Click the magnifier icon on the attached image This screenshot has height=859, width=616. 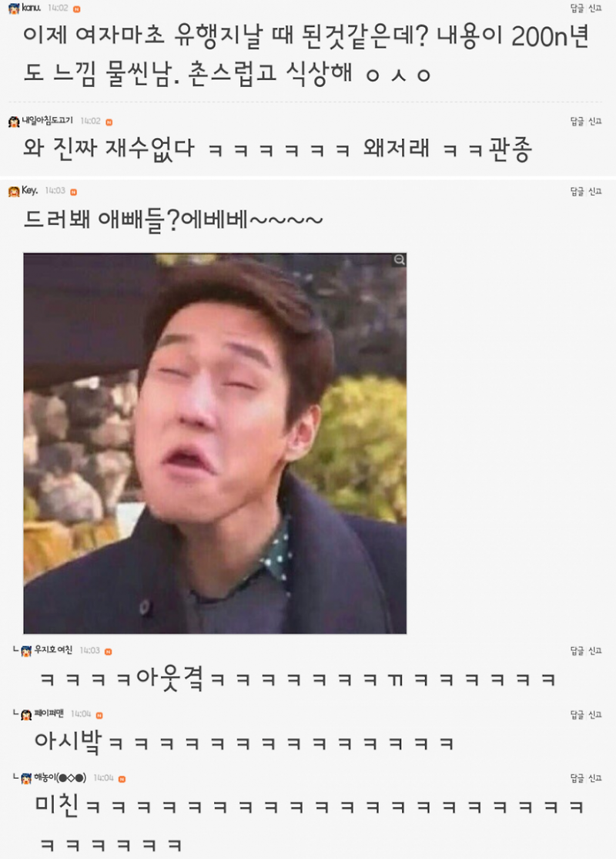[399, 260]
